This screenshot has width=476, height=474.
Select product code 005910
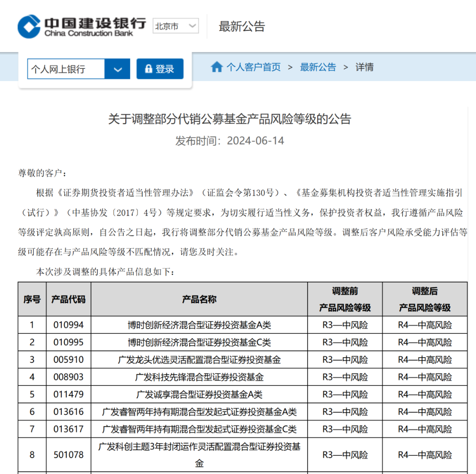69,359
